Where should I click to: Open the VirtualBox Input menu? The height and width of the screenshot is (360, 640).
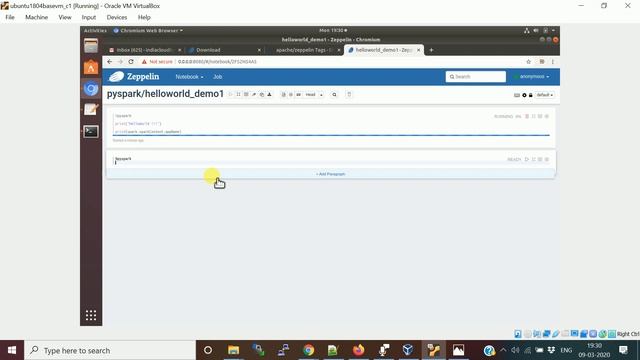(x=89, y=17)
